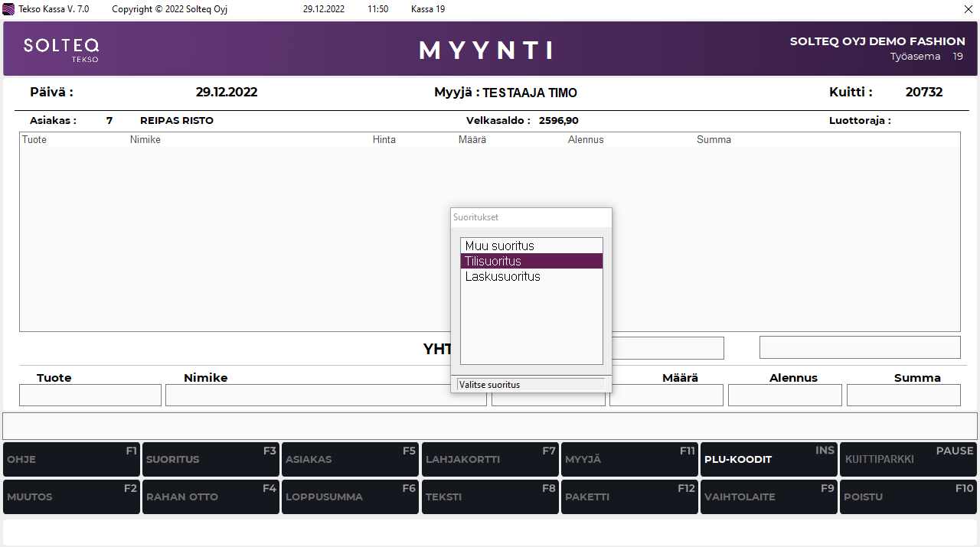Click the SUORITUS F3 button
The width and height of the screenshot is (980, 547).
pos(211,459)
